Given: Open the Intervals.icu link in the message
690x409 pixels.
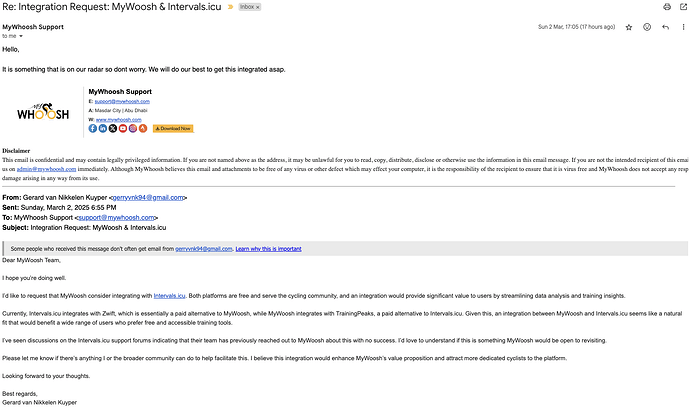Looking at the screenshot, I should [169, 296].
